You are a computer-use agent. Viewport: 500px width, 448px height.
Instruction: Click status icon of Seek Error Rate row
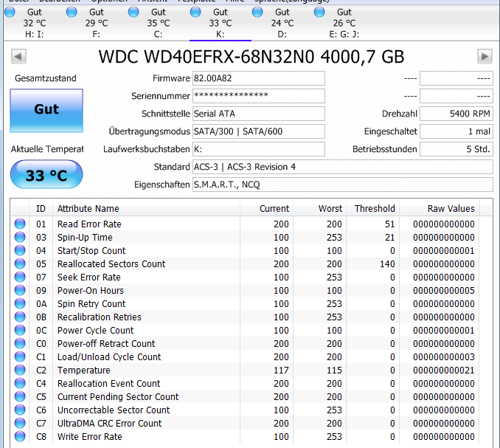[x=20, y=278]
